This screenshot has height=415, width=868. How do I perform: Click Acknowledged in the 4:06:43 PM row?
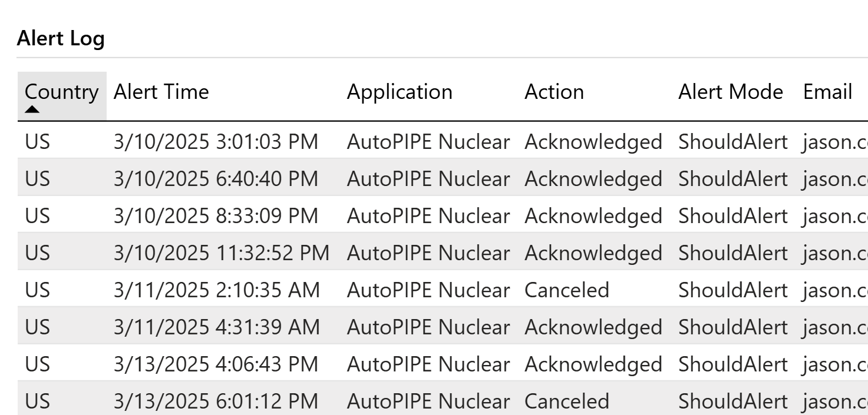click(x=593, y=364)
